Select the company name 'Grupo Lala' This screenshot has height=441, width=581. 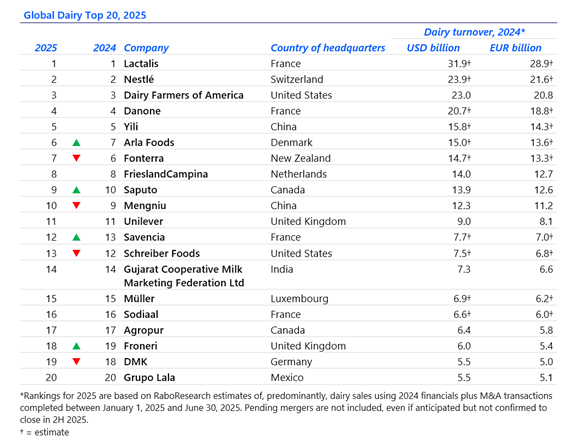tap(149, 378)
